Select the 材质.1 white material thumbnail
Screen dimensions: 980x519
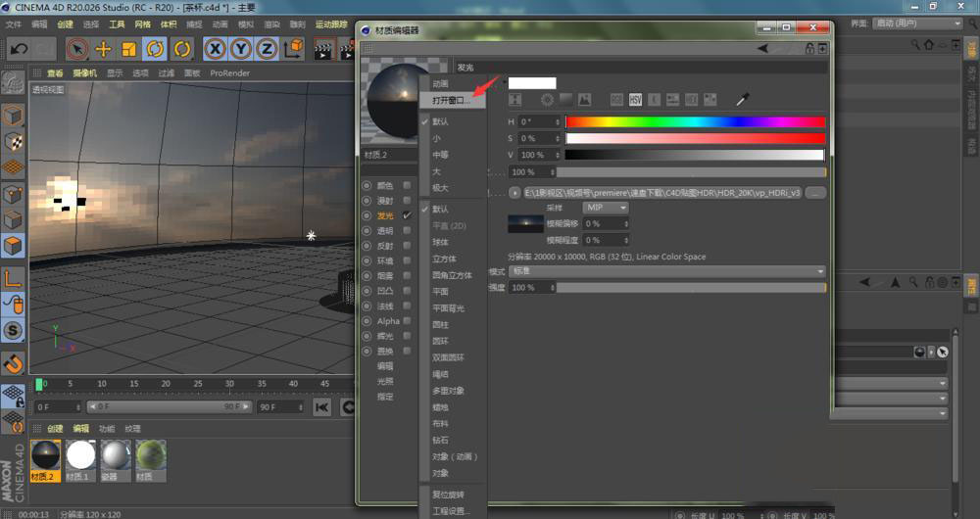(x=80, y=460)
